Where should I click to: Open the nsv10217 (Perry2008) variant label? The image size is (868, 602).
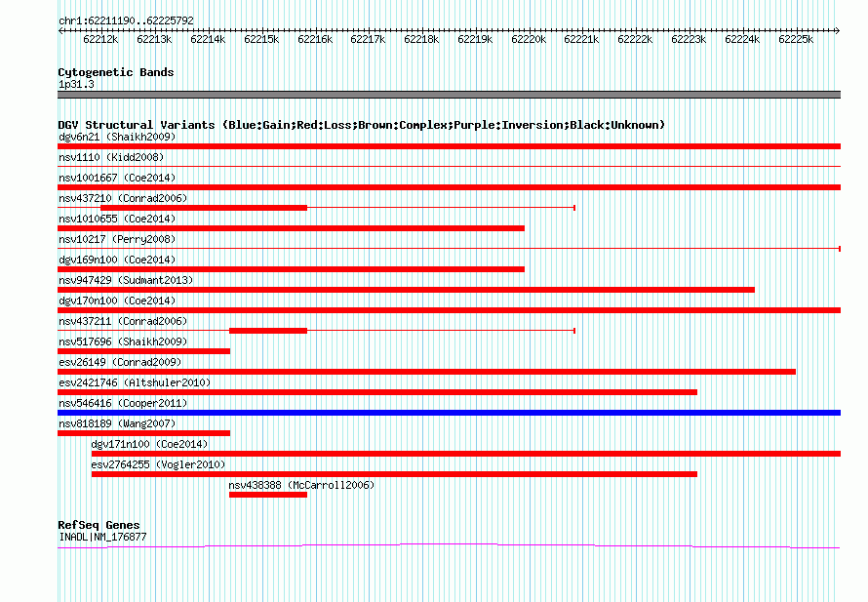tap(117, 239)
